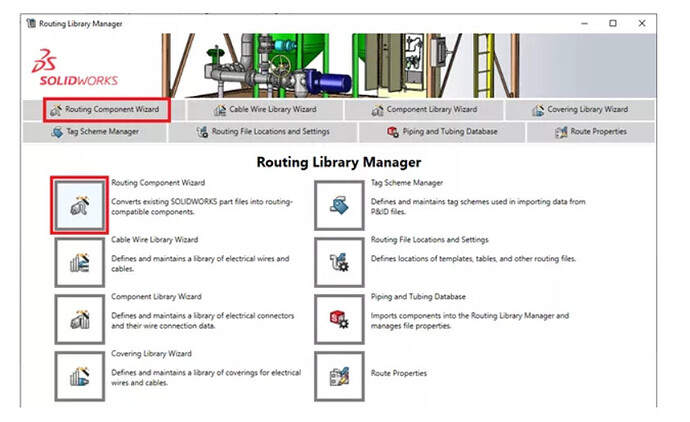This screenshot has width=690, height=422.
Task: Click the large Routing Component Wizard icon
Action: coord(79,205)
